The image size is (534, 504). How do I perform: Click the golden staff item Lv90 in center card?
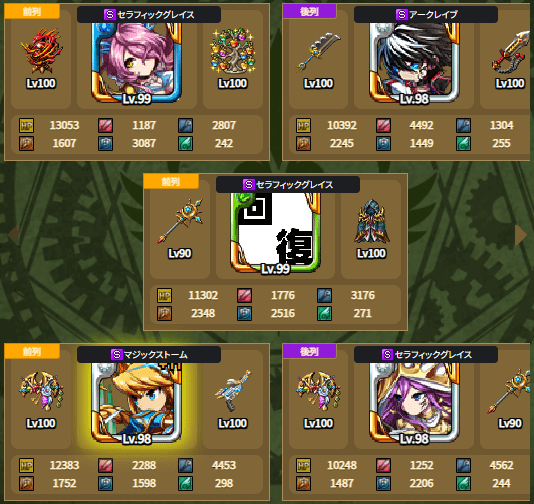click(x=180, y=221)
